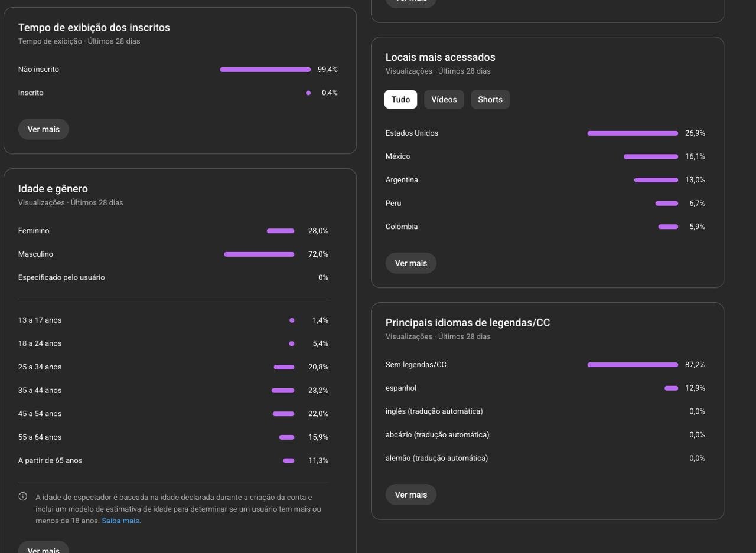
Task: Click the info icon beside the age note
Action: [x=23, y=496]
